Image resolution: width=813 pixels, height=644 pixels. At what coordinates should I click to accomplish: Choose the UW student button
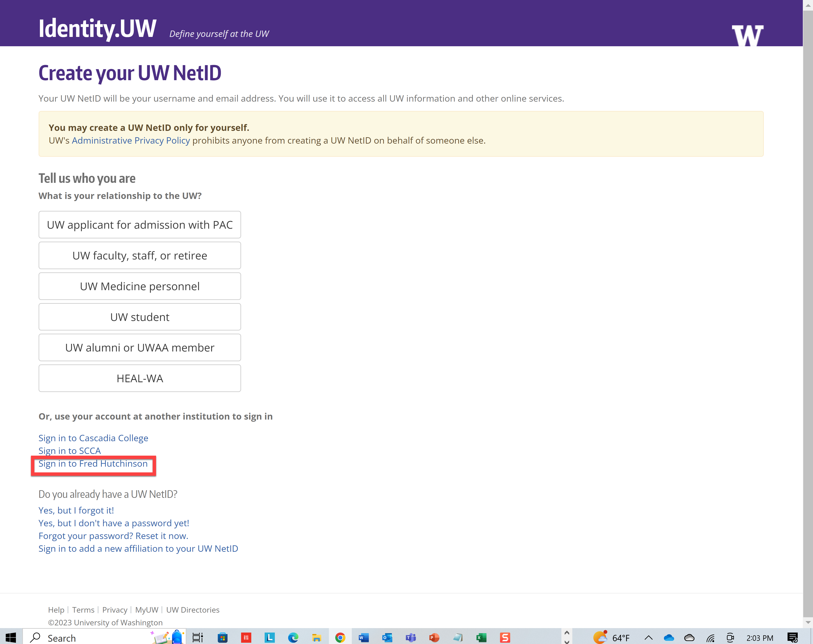pos(140,317)
